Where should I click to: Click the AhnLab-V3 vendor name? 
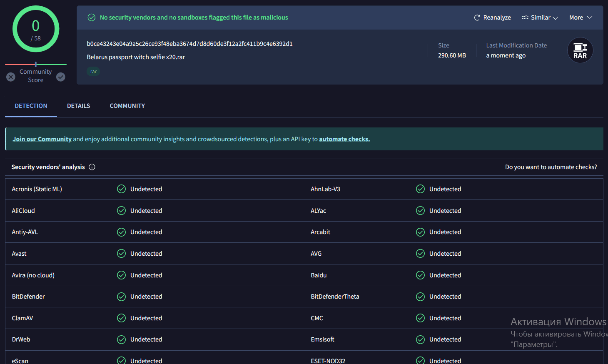[x=325, y=189]
